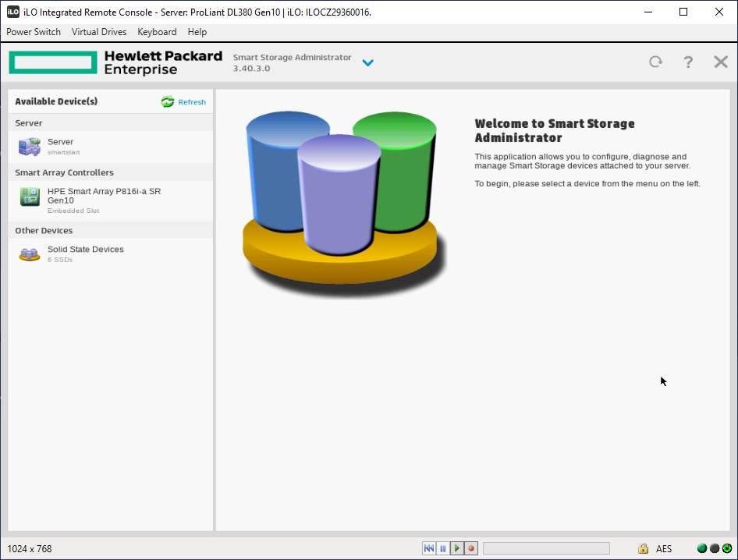
Task: Click the padlock encryption icon
Action: 643,548
